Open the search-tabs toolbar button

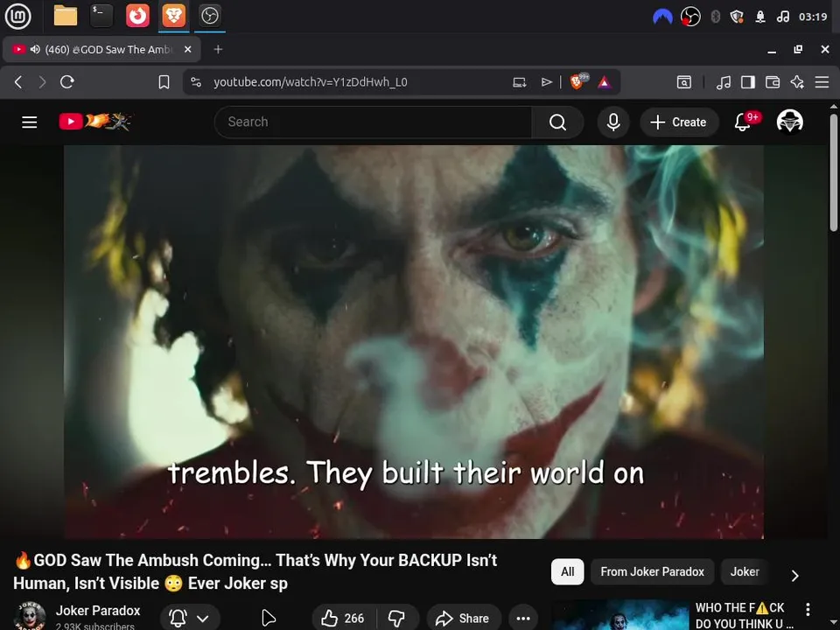684,82
